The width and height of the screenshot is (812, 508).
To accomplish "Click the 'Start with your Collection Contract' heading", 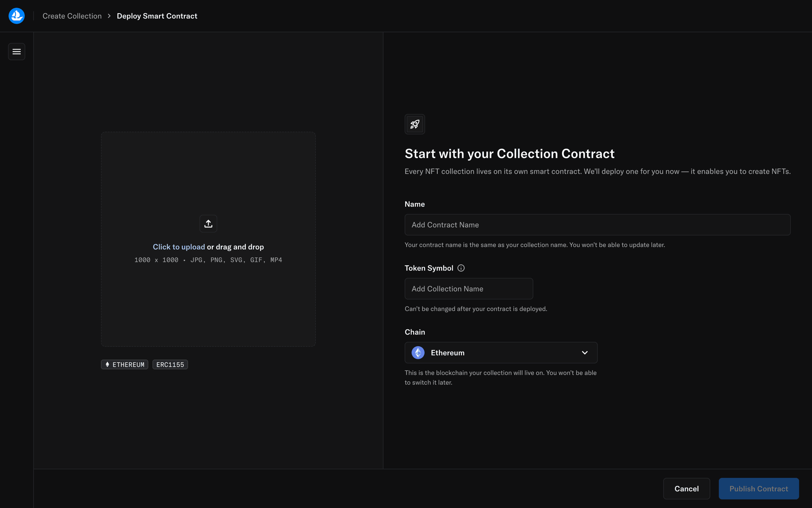I will [x=509, y=154].
